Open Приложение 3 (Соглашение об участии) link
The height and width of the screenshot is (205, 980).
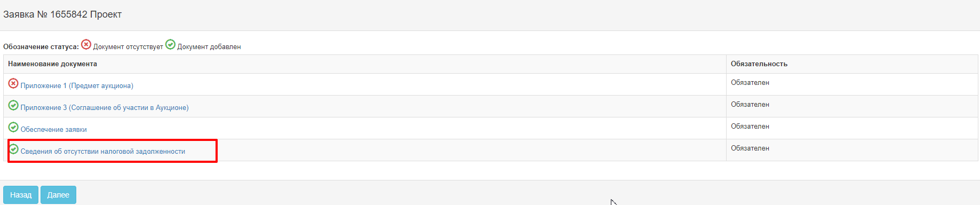coord(105,108)
